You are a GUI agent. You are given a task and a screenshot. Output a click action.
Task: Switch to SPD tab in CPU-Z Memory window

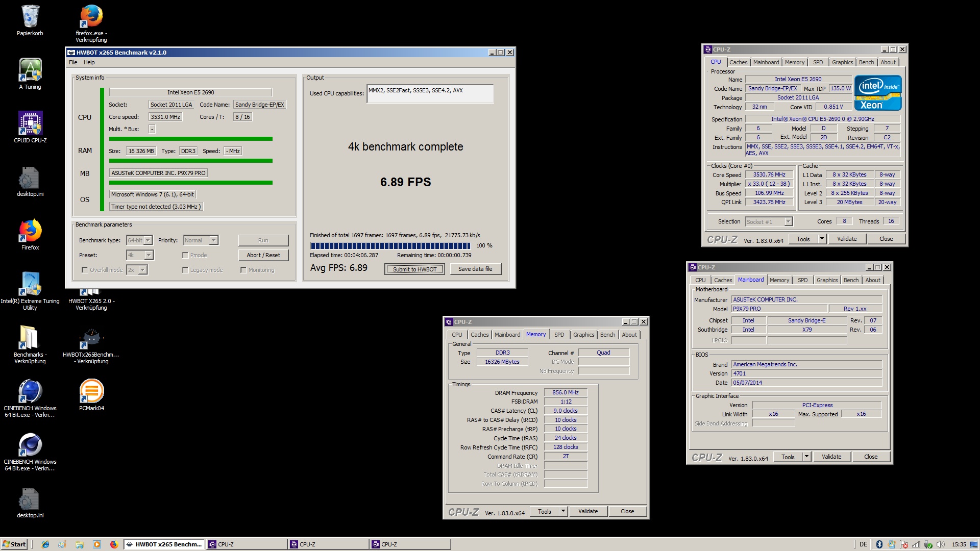pos(559,335)
